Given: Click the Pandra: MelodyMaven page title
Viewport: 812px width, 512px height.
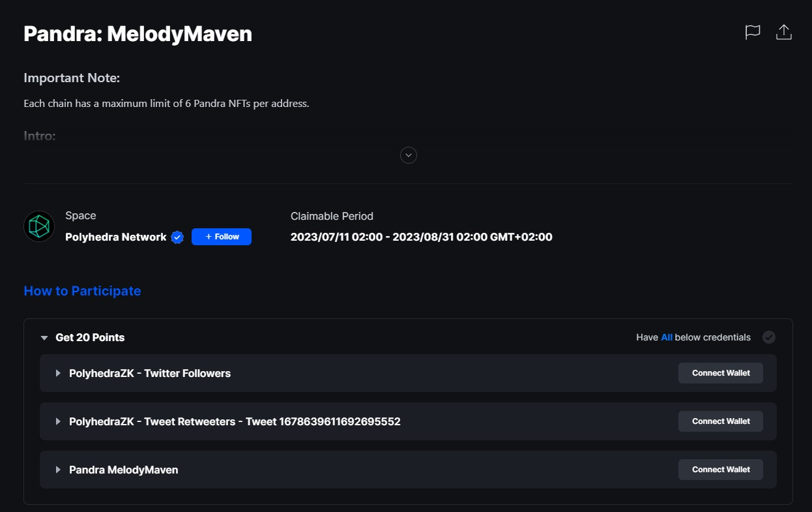Looking at the screenshot, I should [138, 34].
